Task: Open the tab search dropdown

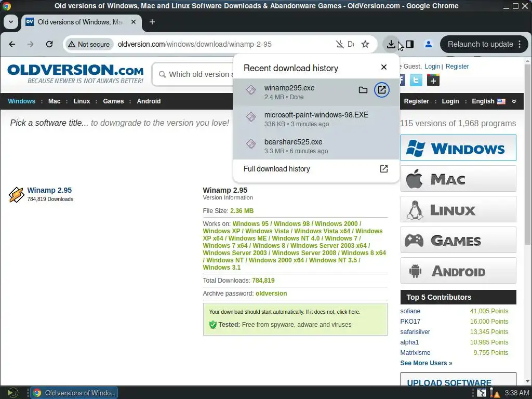Action: tap(11, 22)
